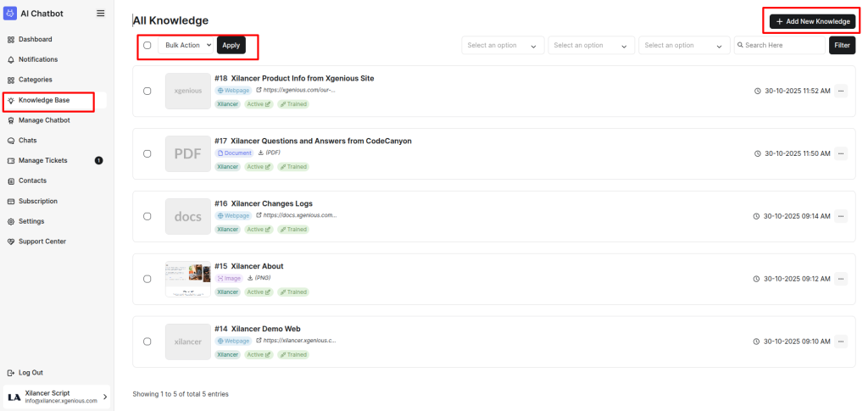Screen dimensions: 868x411
Task: Open three-dot menu for entry #15
Action: tap(841, 279)
